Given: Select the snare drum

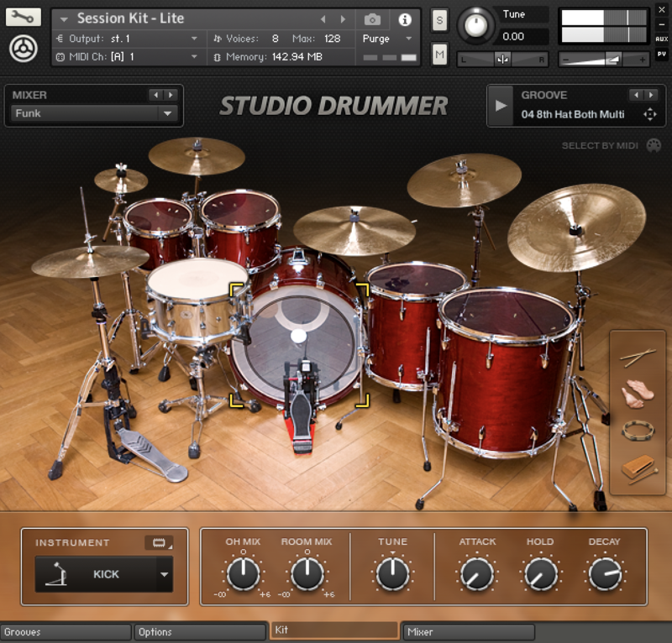Looking at the screenshot, I should [197, 298].
